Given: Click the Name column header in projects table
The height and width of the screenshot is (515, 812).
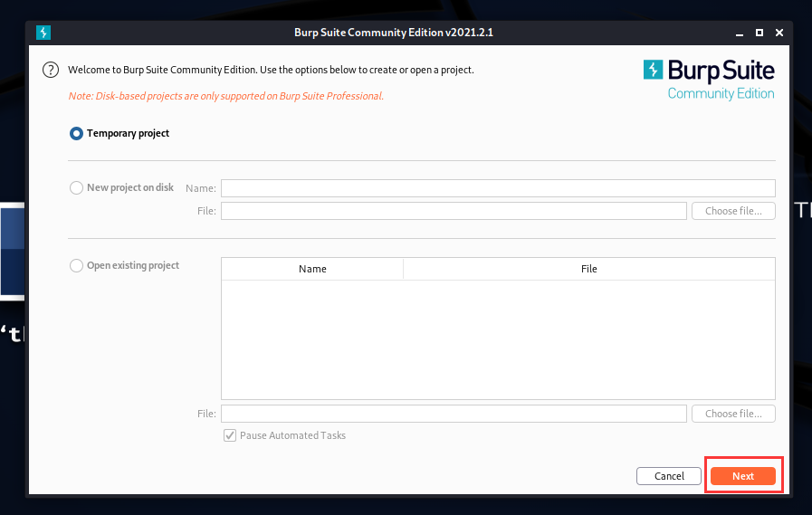Looking at the screenshot, I should tap(312, 269).
